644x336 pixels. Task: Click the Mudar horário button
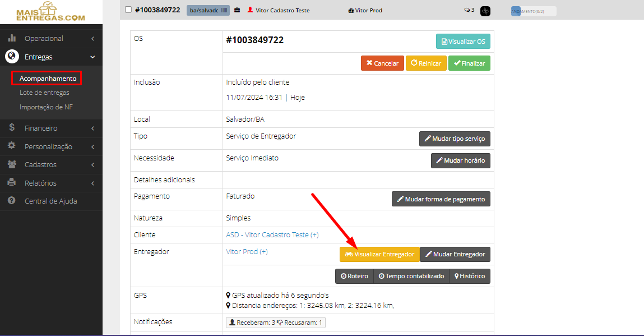coord(460,160)
